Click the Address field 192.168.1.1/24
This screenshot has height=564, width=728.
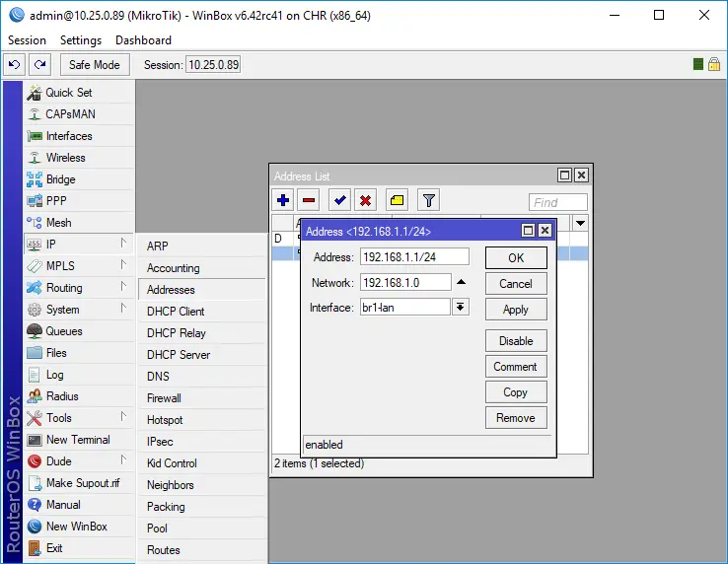(x=414, y=257)
